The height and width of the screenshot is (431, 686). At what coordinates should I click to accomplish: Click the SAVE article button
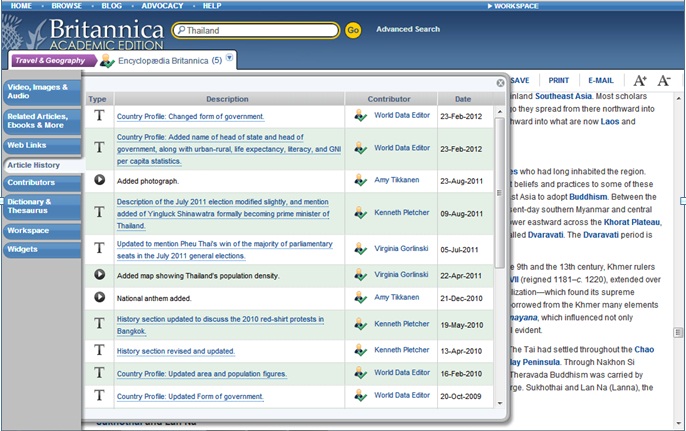tap(520, 81)
